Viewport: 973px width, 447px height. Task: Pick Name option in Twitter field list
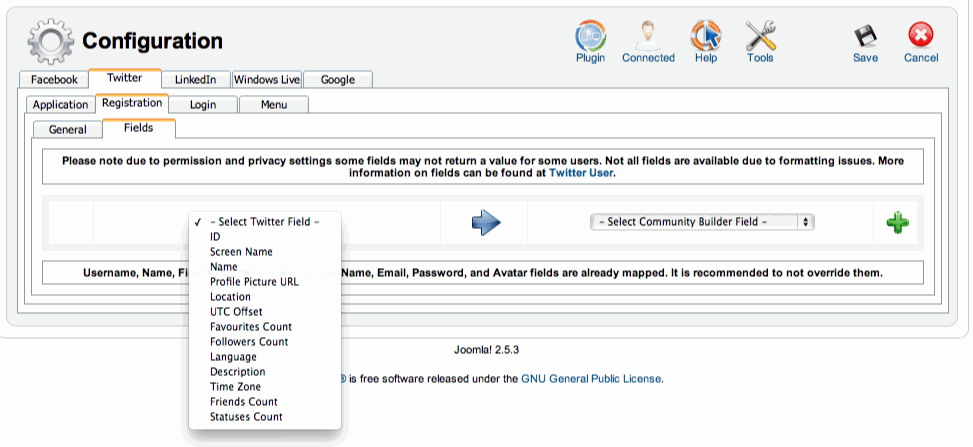[265, 266]
